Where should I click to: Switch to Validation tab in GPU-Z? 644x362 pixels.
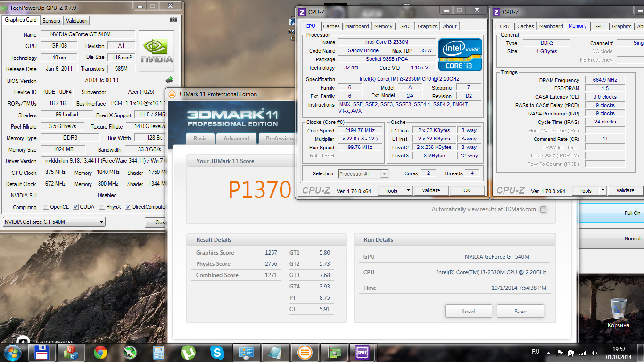[76, 20]
